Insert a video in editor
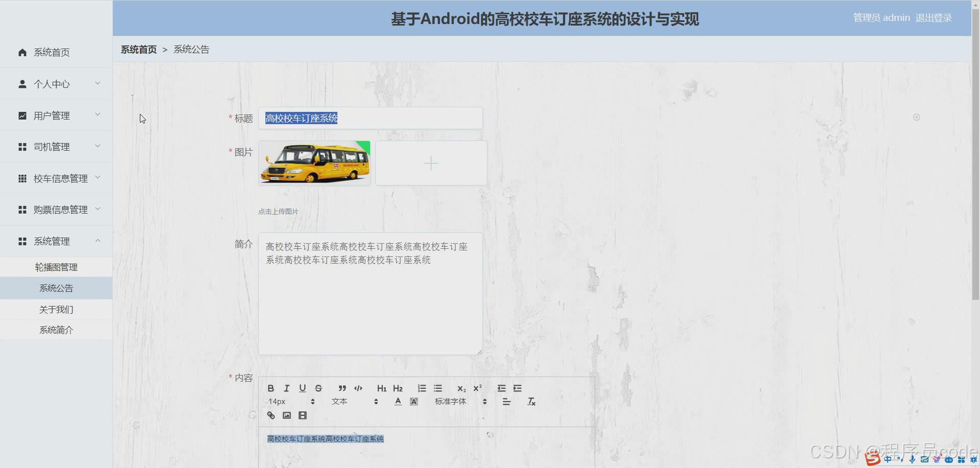Viewport: 980px width, 468px height. [x=303, y=415]
